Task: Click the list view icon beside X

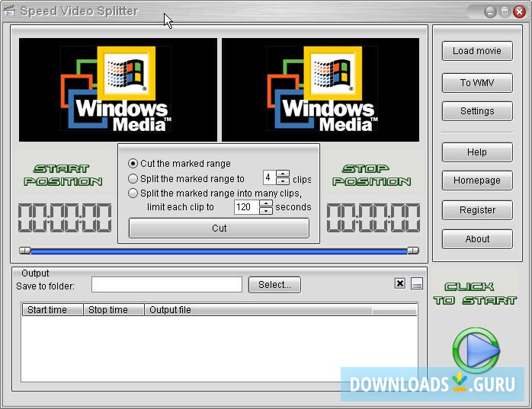Action: pos(417,283)
